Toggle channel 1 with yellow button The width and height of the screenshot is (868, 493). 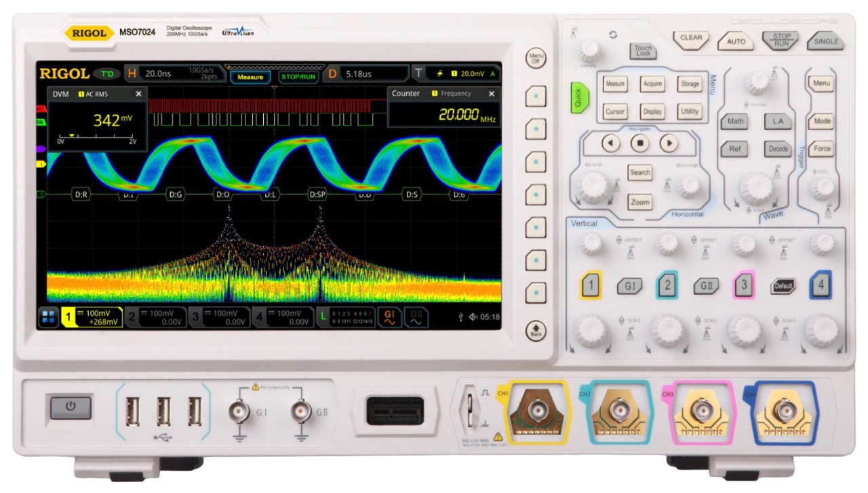click(x=591, y=285)
